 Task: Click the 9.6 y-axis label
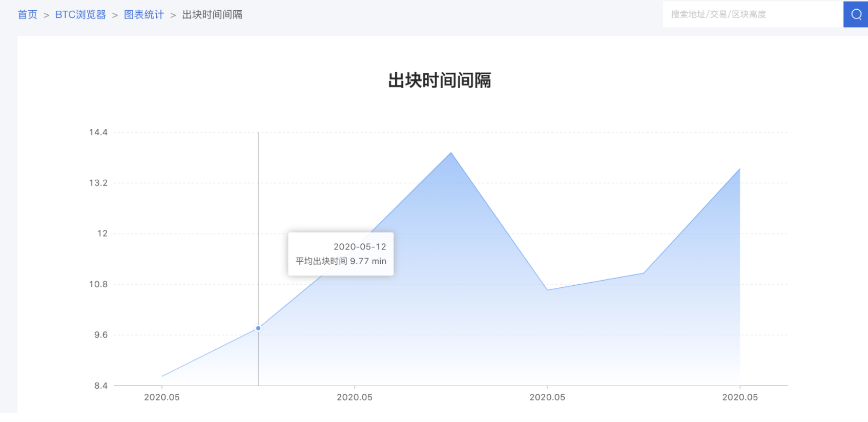[101, 335]
